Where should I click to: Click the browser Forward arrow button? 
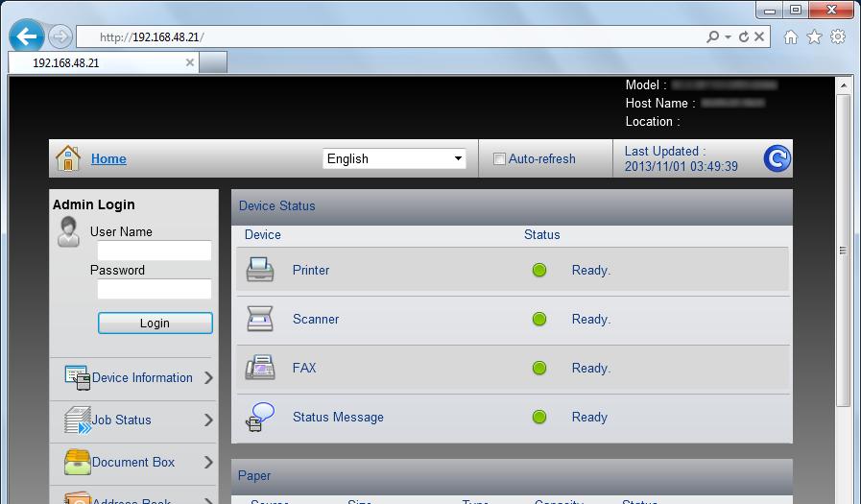60,36
